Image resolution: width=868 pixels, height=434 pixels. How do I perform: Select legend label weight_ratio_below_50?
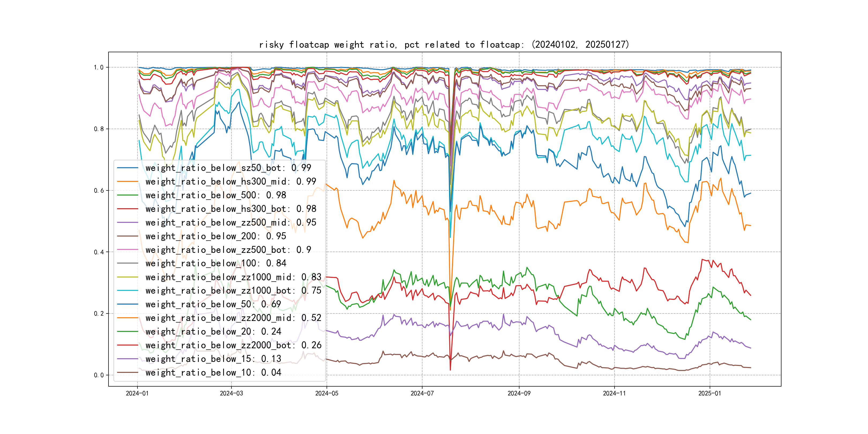(x=213, y=304)
